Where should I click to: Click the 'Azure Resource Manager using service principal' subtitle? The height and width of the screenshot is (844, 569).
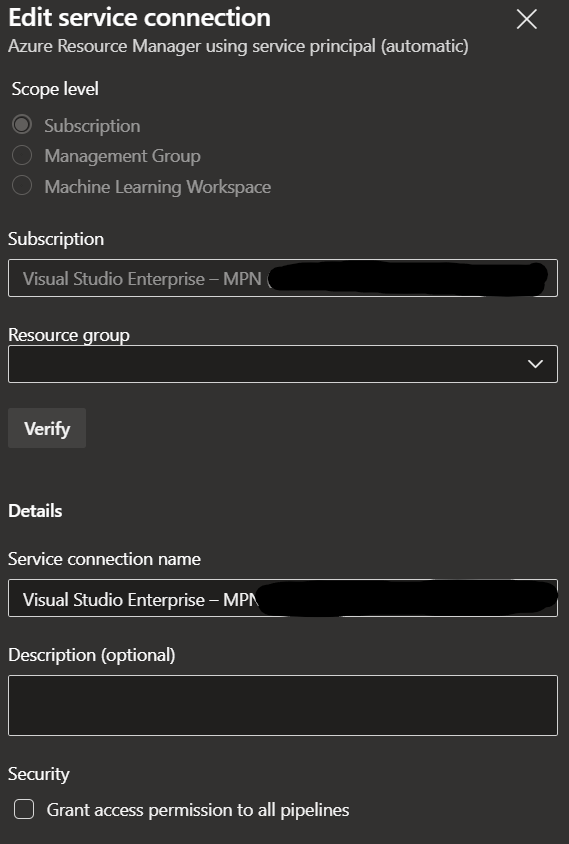pos(238,47)
